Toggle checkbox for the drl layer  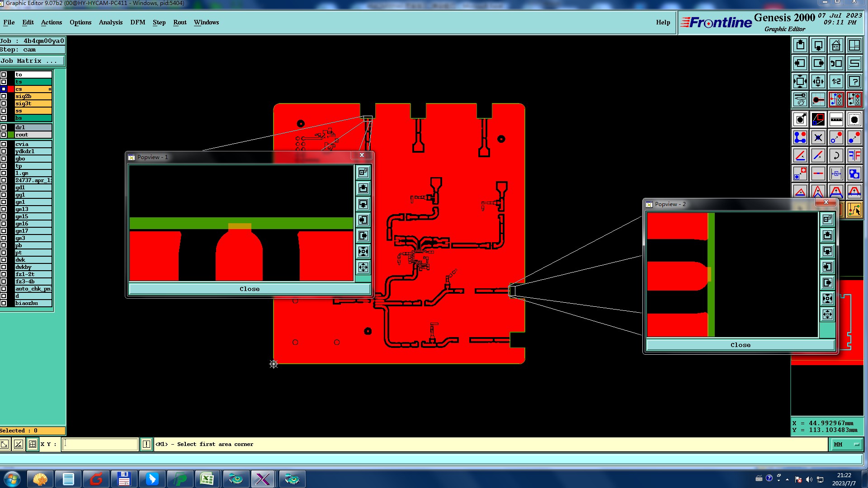pyautogui.click(x=4, y=127)
